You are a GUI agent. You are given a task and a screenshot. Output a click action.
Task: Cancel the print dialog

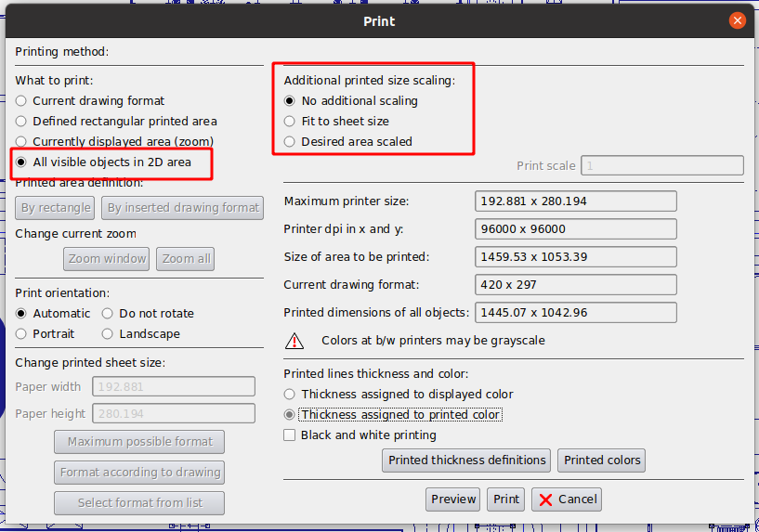(566, 499)
